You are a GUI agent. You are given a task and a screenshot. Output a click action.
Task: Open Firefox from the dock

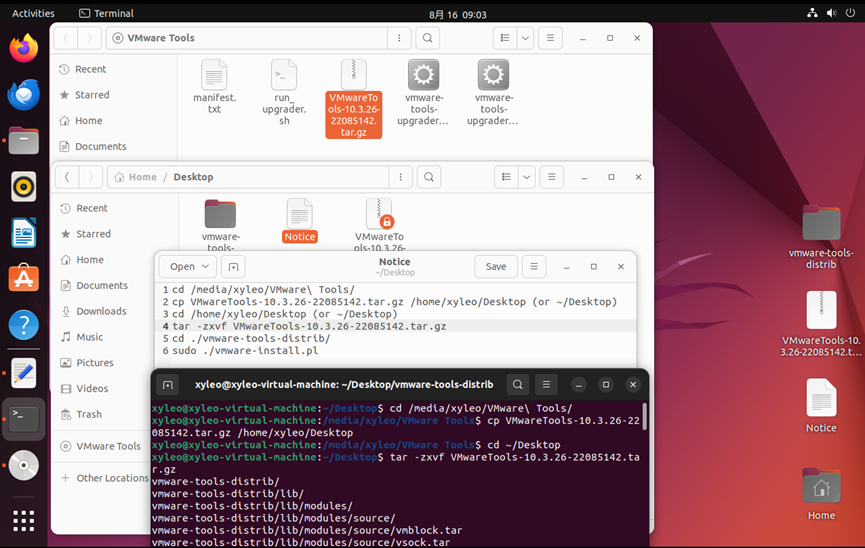pyautogui.click(x=24, y=48)
